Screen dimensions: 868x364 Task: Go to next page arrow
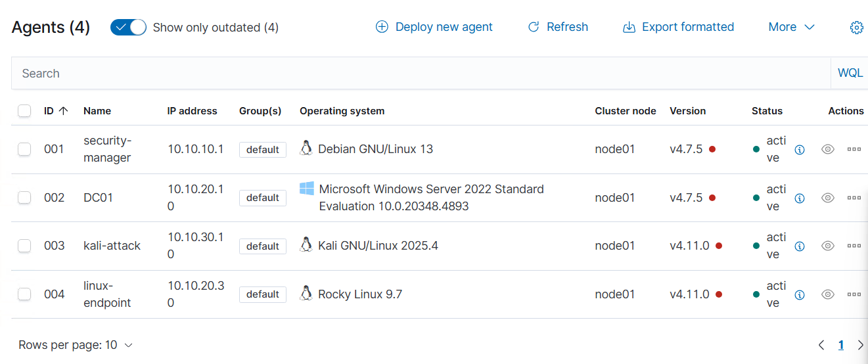pyautogui.click(x=861, y=345)
